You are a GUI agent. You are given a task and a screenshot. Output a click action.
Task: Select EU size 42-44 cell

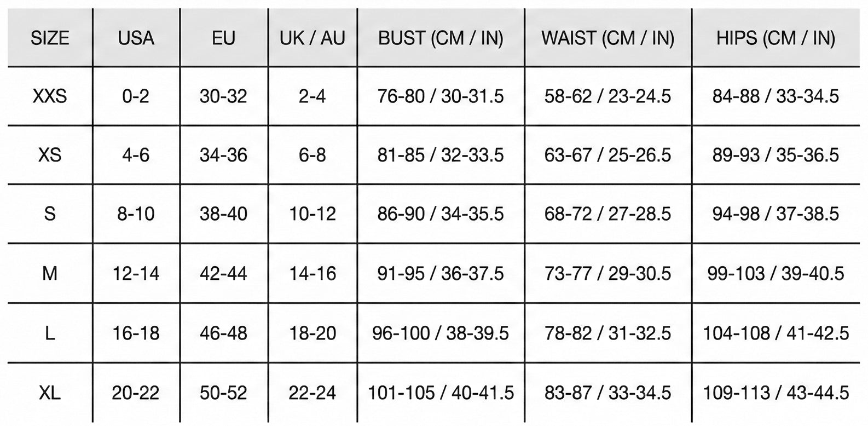pos(223,273)
